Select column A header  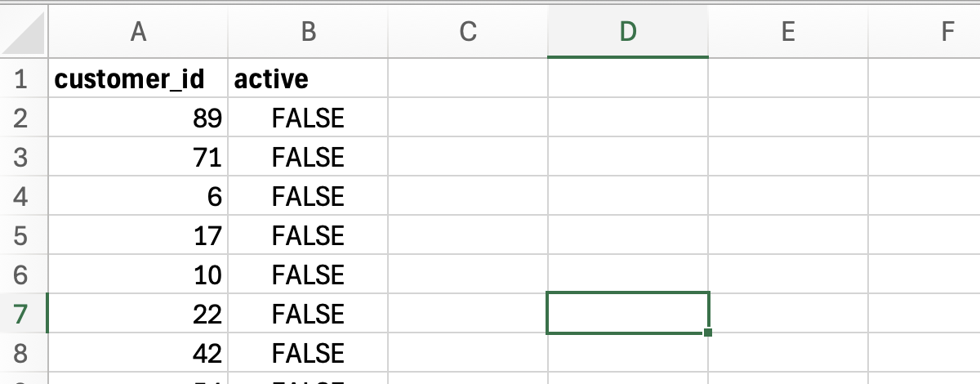(138, 32)
